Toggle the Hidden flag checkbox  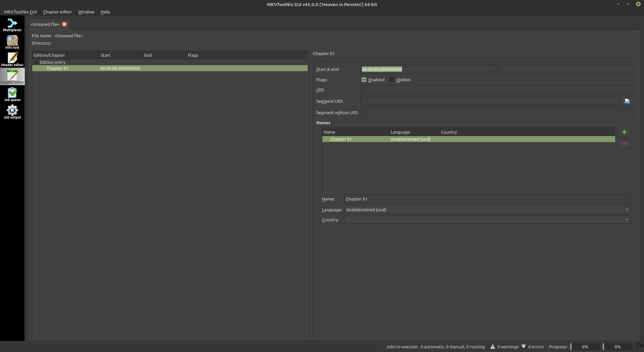392,80
